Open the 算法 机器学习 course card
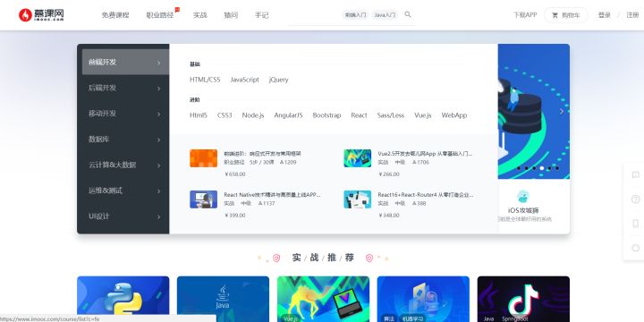Screen dimensions: 644x322 tap(423, 299)
